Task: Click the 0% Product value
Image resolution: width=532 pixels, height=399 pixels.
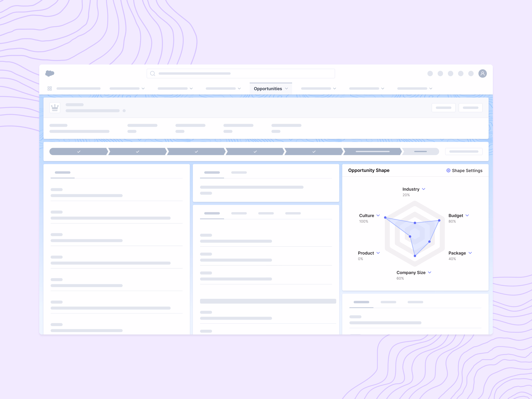Action: tap(360, 259)
